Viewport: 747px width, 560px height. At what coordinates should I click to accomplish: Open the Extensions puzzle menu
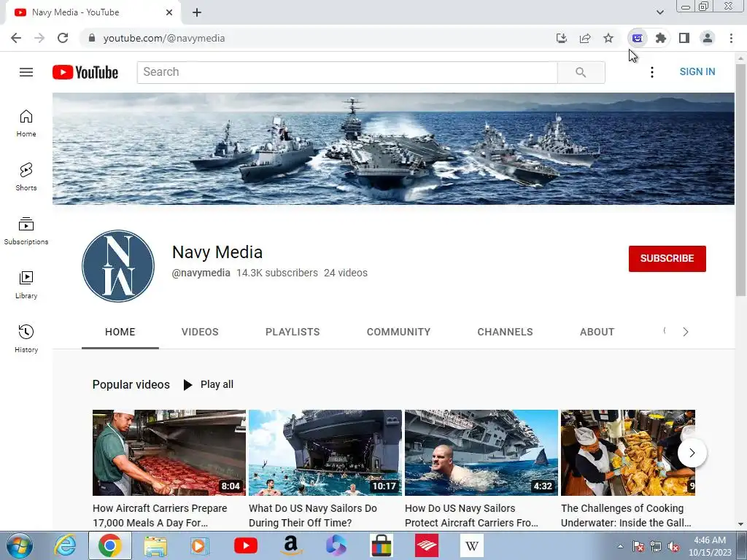(661, 38)
